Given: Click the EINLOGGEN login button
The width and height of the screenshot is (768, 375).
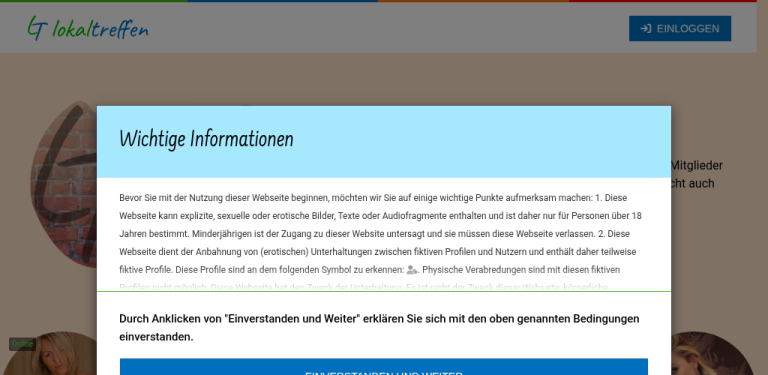Looking at the screenshot, I should pos(680,28).
